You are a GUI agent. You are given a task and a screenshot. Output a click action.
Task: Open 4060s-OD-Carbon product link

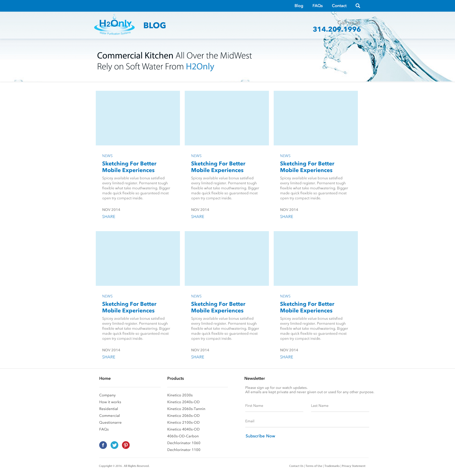[x=183, y=436]
